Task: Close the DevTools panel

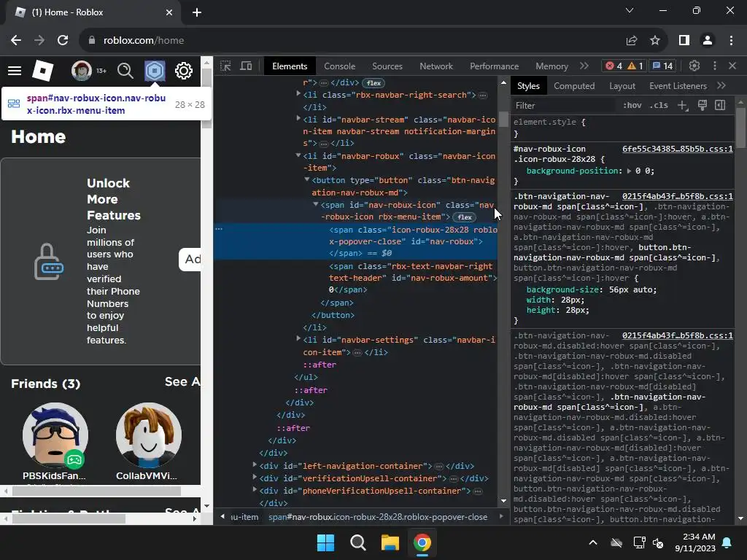Action: point(732,66)
